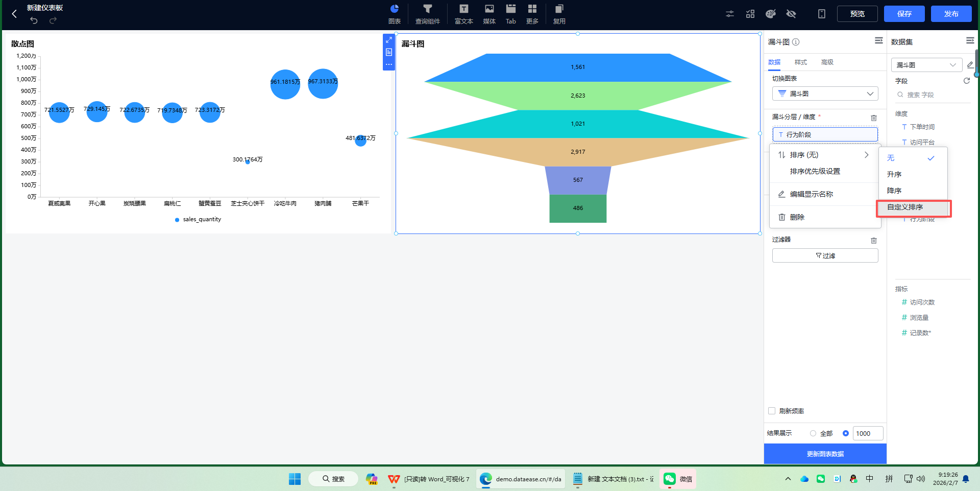Select 自定义排序 custom sort
Image resolution: width=980 pixels, height=491 pixels.
point(913,207)
